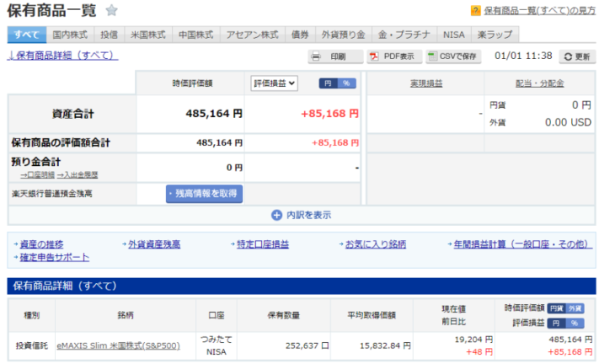
Task: Switch summary 評価損益 display to %
Action: click(x=348, y=83)
